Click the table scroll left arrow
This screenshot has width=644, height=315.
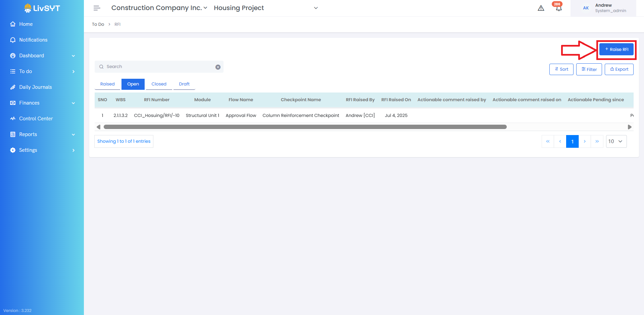pyautogui.click(x=98, y=127)
